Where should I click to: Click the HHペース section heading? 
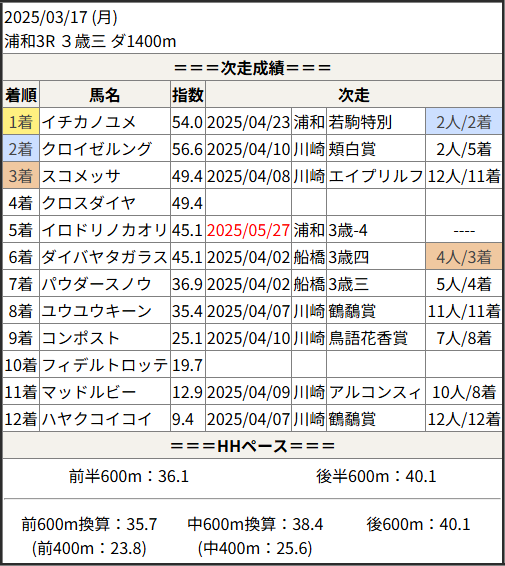[x=252, y=446]
